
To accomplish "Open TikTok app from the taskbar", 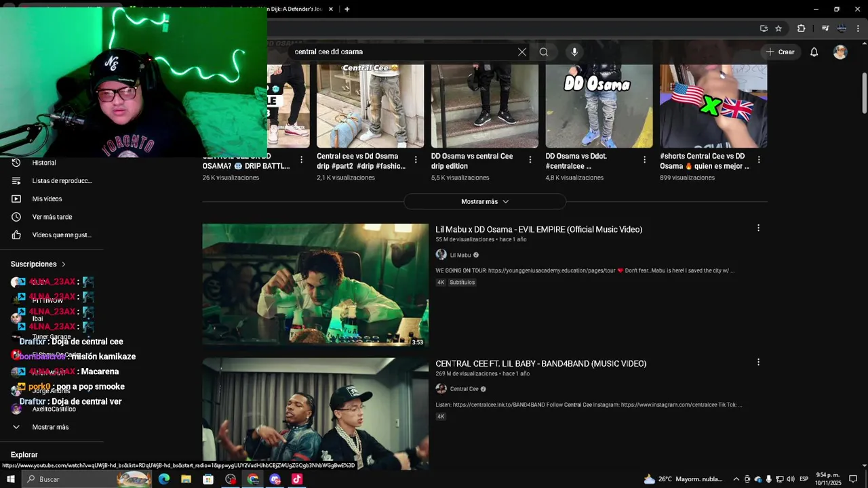I will click(x=297, y=479).
